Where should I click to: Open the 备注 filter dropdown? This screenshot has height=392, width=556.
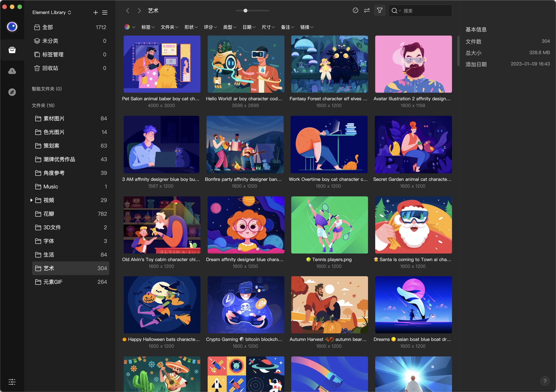287,27
